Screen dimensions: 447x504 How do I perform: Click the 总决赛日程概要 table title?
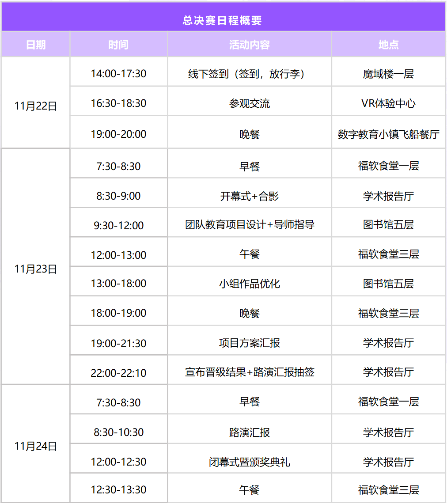[x=223, y=20]
